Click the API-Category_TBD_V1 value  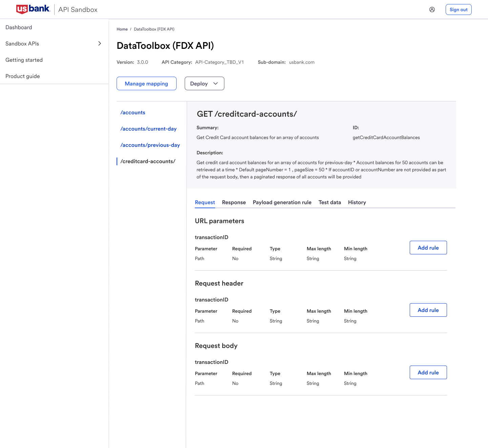point(220,62)
